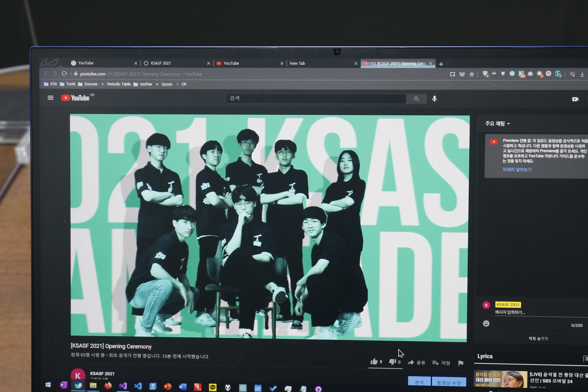Open the KSA bookmarks folder
The height and width of the screenshot is (392, 588).
(x=51, y=84)
